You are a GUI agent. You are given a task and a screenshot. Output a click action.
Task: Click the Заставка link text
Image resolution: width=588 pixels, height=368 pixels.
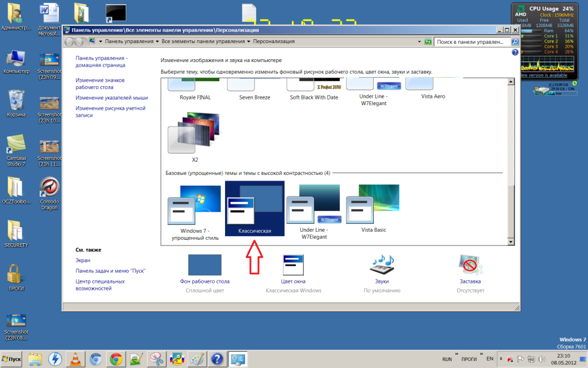point(470,281)
